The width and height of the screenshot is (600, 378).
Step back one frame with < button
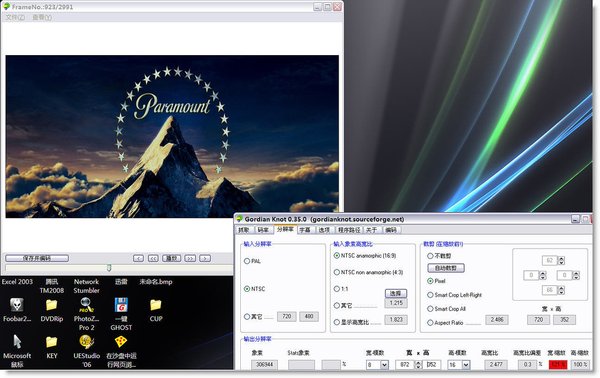[139, 258]
